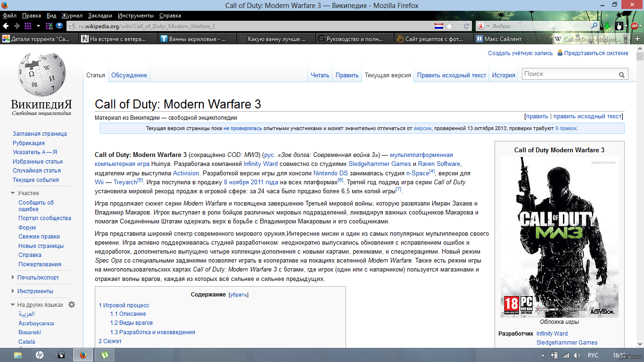Click the Adblock Plus ABP icon
The height and width of the screenshot is (362, 644).
[635, 26]
